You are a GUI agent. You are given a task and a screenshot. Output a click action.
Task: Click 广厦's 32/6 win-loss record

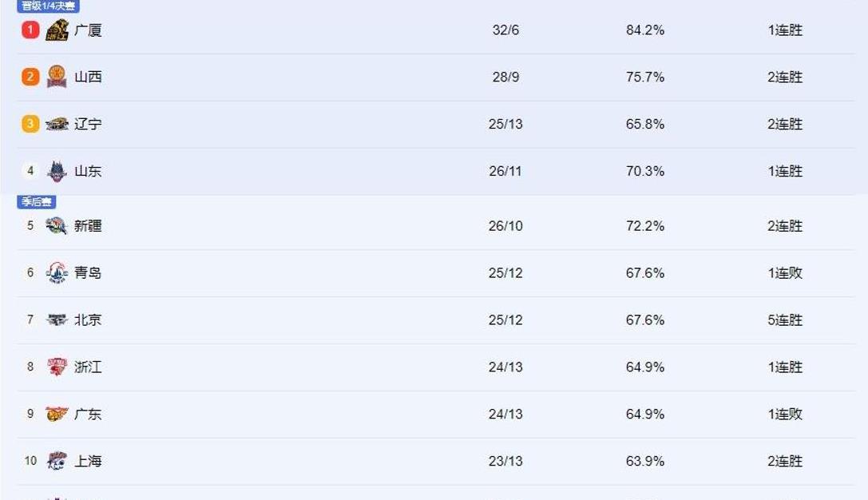click(505, 30)
